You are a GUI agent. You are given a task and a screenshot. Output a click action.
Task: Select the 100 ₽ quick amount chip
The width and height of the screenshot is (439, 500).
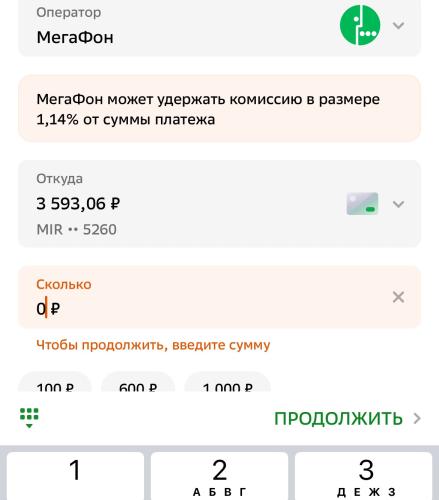coord(55,382)
